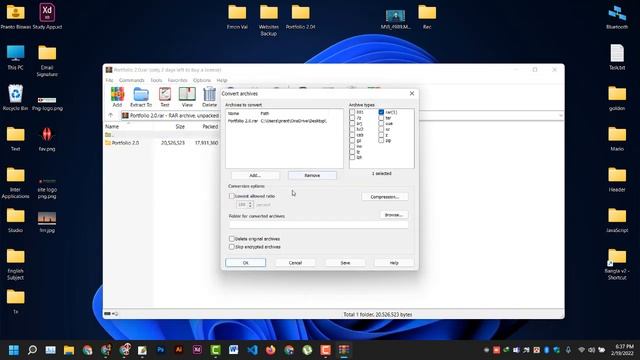Select the Recycle Bin desktop icon
Screen dimensions: 640x360
15,98
